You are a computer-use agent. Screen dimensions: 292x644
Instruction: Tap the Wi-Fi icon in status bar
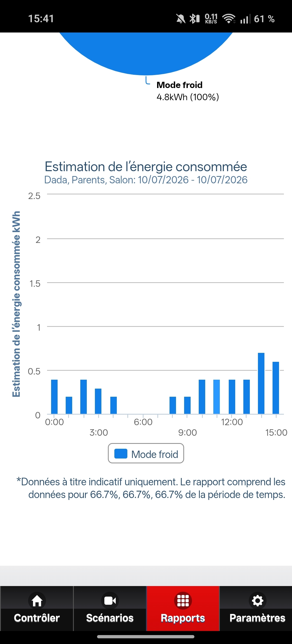229,19
